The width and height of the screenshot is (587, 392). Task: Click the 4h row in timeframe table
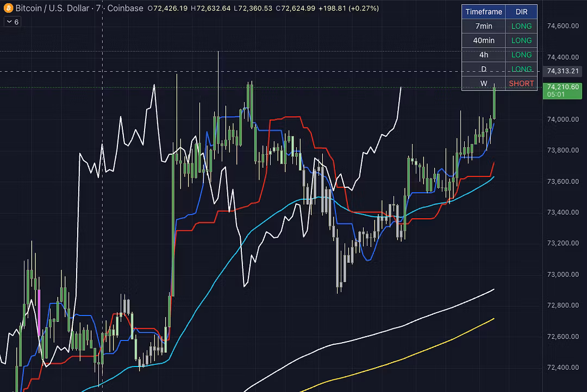[483, 55]
